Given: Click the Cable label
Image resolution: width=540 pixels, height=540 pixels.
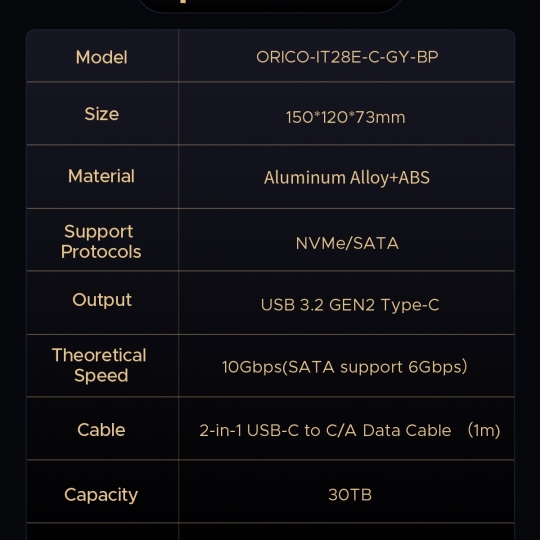Looking at the screenshot, I should (101, 430).
